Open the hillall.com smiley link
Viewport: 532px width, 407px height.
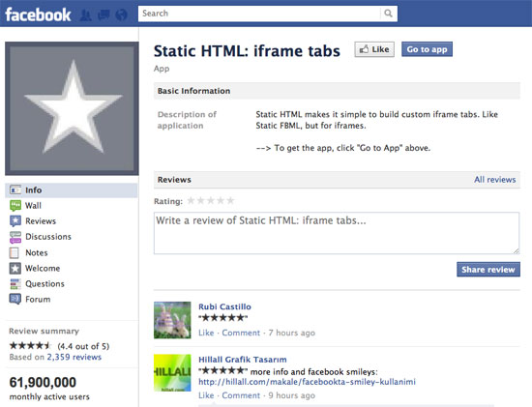[x=307, y=382]
